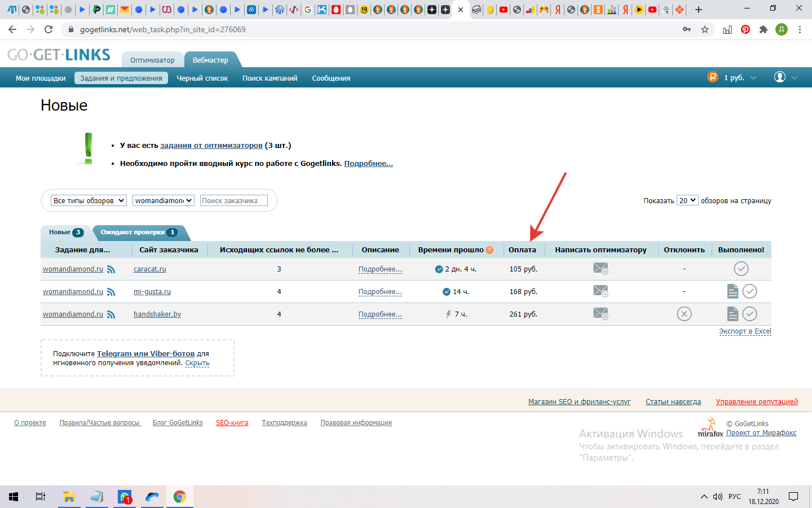Open 'Техподдержка' footer link

click(284, 423)
